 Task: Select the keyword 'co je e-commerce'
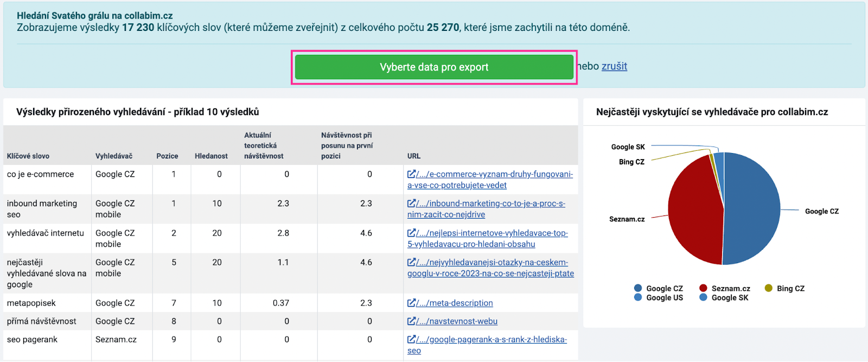(x=40, y=174)
